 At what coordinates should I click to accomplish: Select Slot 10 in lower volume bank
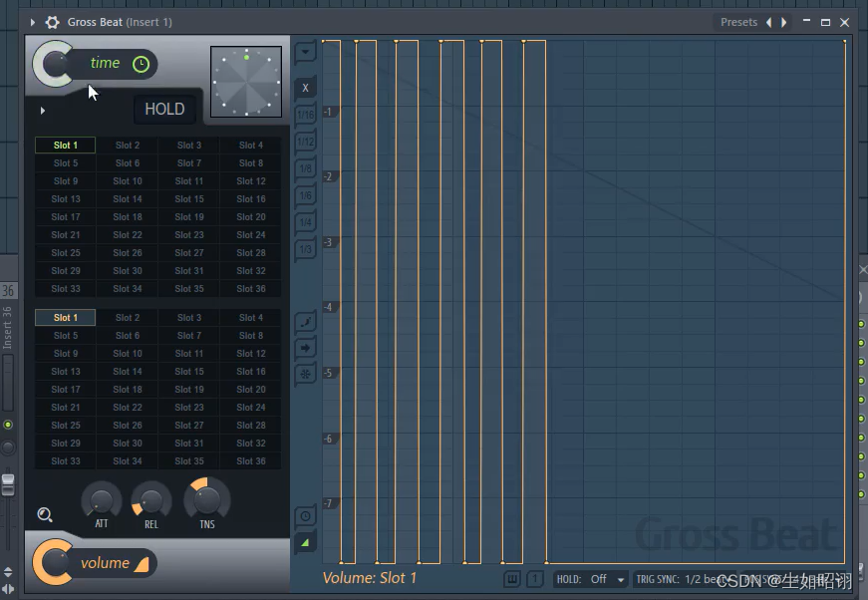tap(128, 354)
